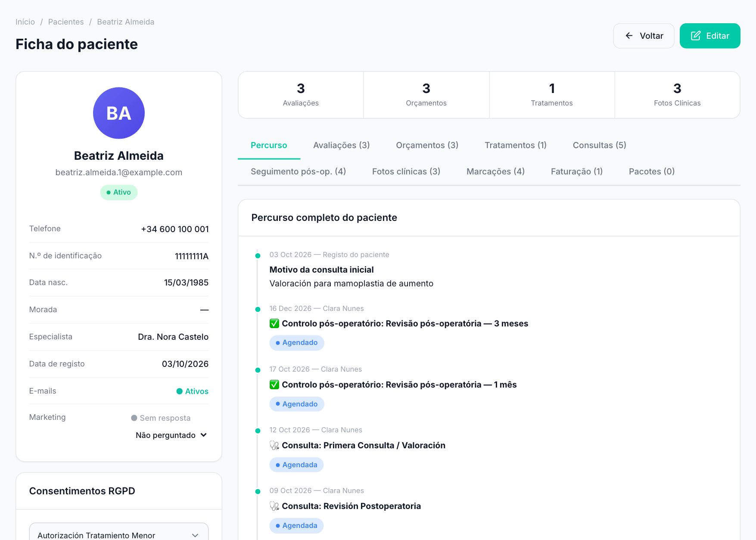The image size is (756, 540).
Task: Click the Editar pencil icon
Action: pyautogui.click(x=696, y=36)
